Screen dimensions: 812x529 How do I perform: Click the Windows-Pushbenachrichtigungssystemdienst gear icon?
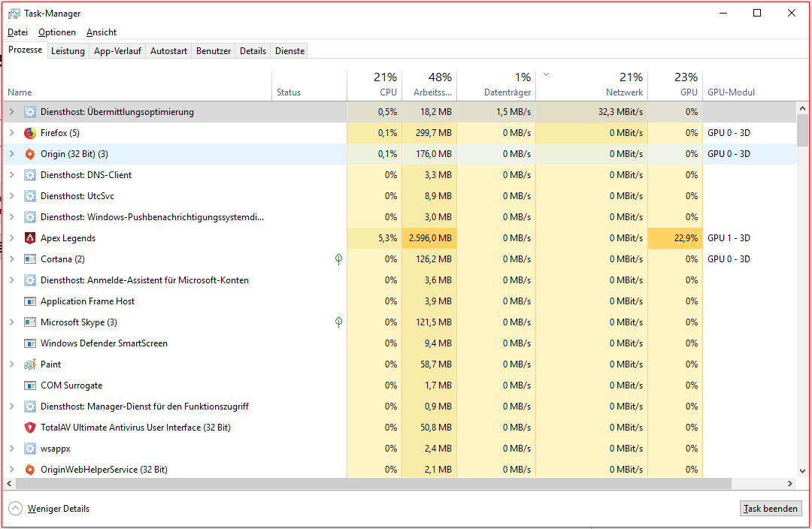coord(30,217)
